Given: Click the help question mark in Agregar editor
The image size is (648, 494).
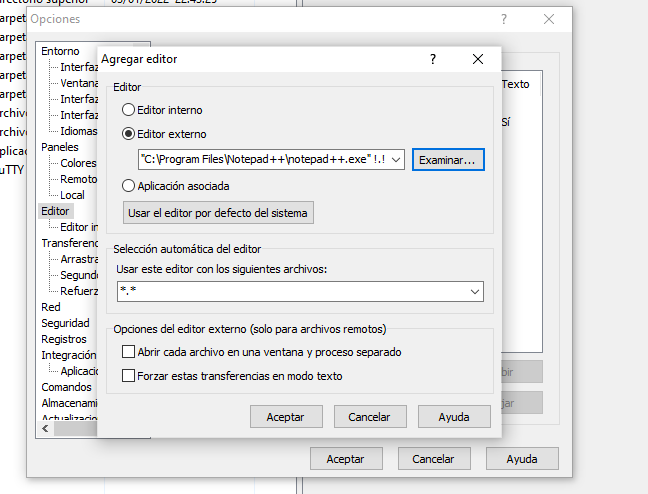Looking at the screenshot, I should 432,59.
